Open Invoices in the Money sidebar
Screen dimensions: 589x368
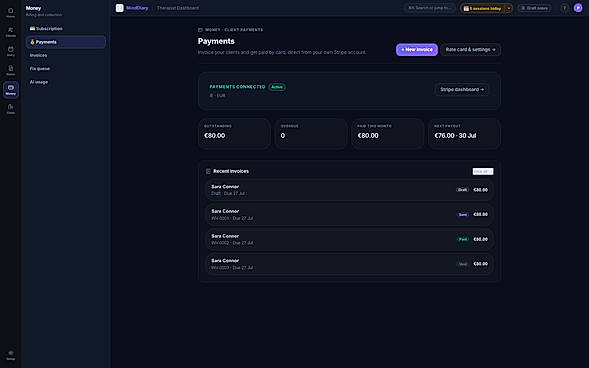[66, 55]
